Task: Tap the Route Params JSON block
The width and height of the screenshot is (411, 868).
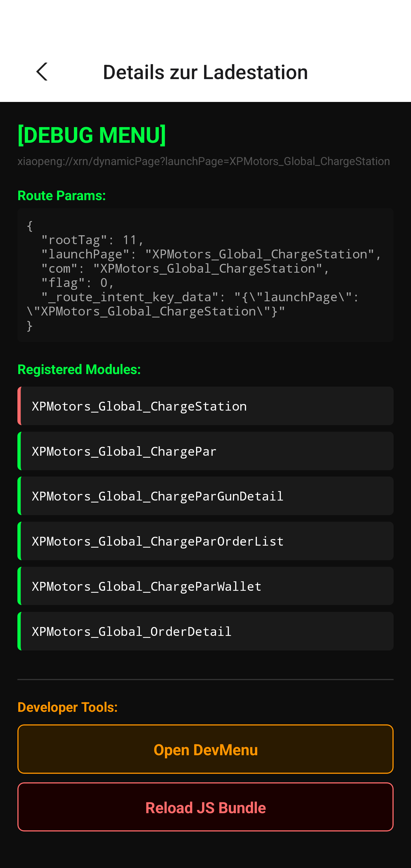Action: pos(205,275)
